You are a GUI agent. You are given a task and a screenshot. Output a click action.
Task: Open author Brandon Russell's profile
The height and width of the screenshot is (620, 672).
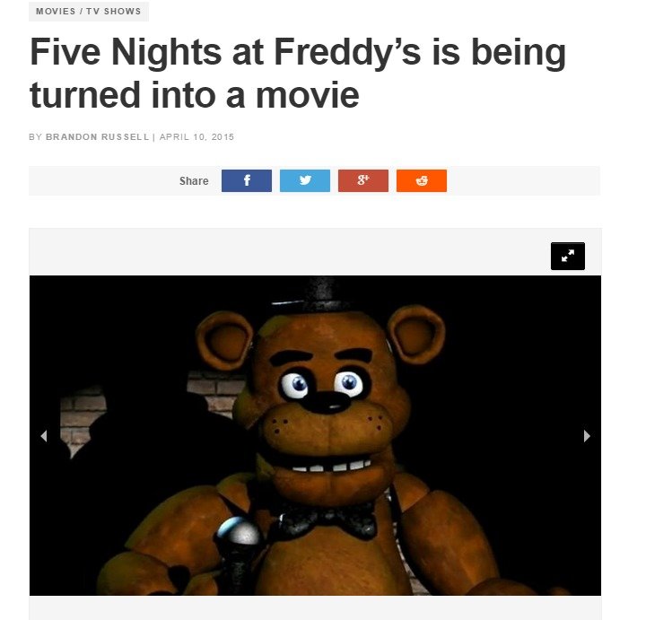click(x=97, y=136)
